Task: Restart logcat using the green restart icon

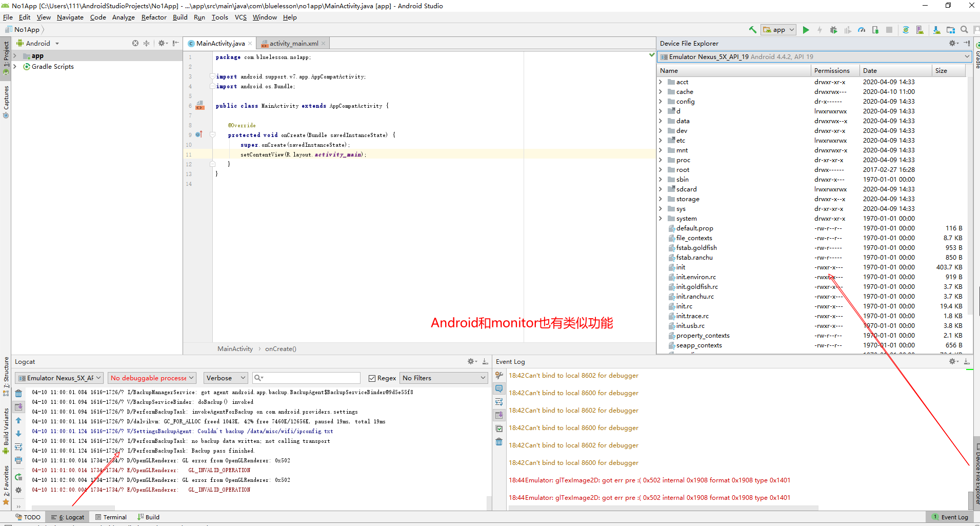Action: click(18, 477)
